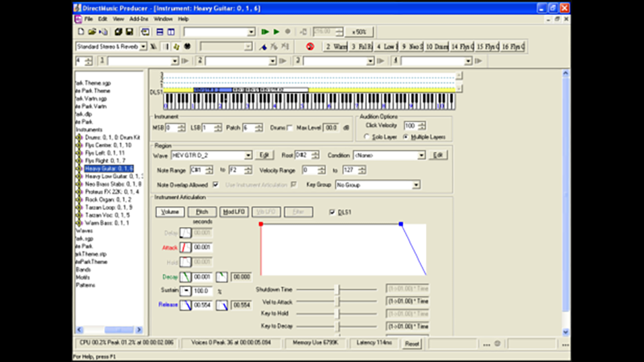The image size is (644, 362).
Task: Click the play arrow next to slot 1
Action: [x=185, y=61]
